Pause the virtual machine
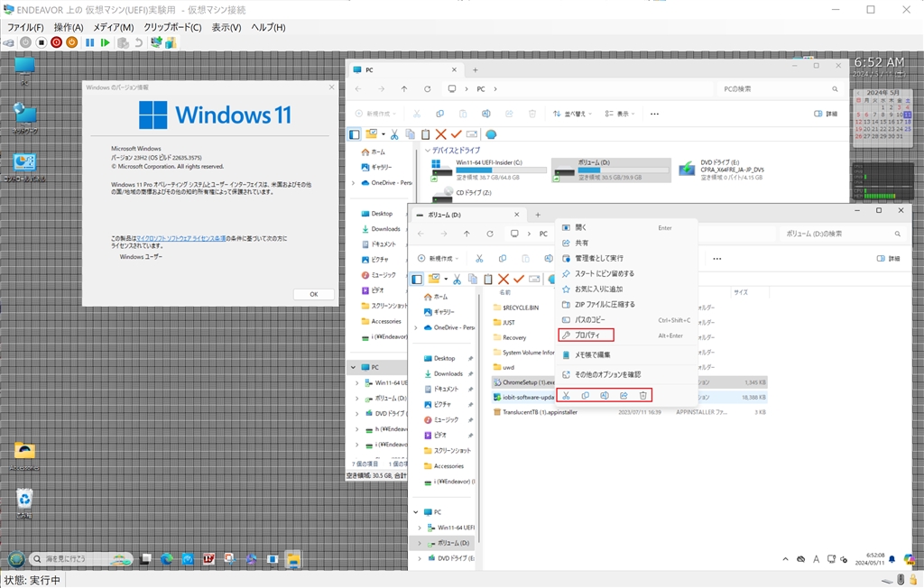924x588 pixels. pos(89,42)
